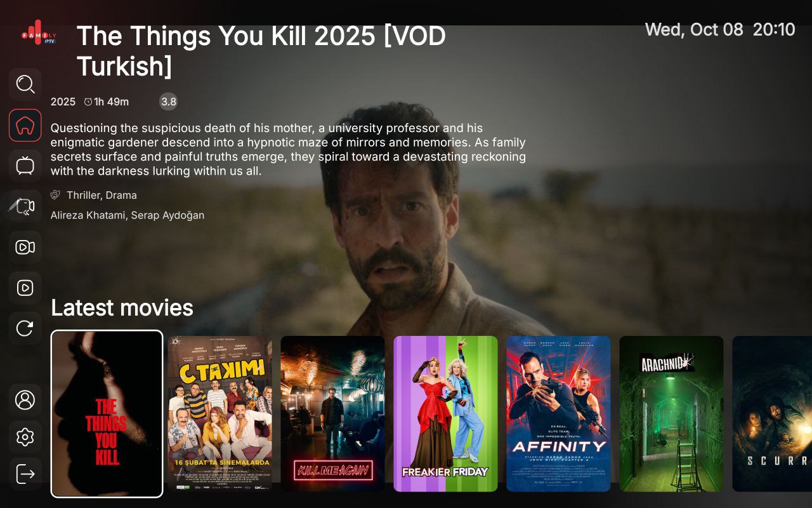This screenshot has width=812, height=508.
Task: Click the Latest movies heading
Action: point(122,308)
